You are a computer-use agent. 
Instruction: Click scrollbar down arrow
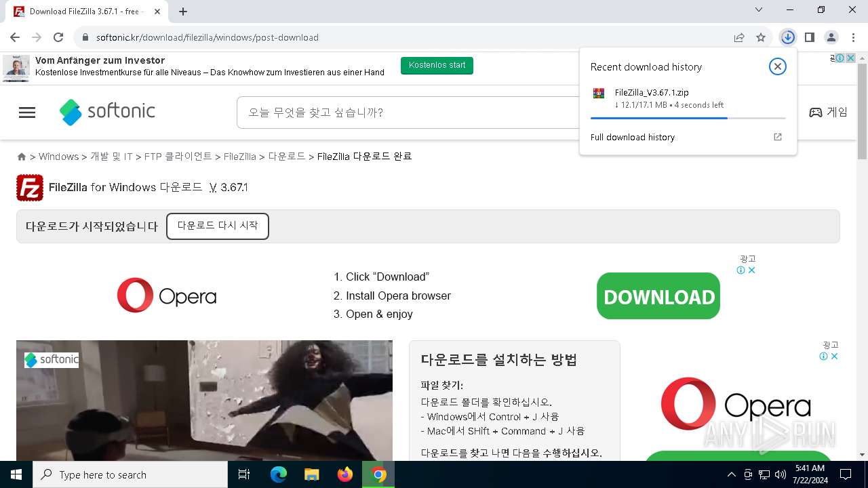862,455
